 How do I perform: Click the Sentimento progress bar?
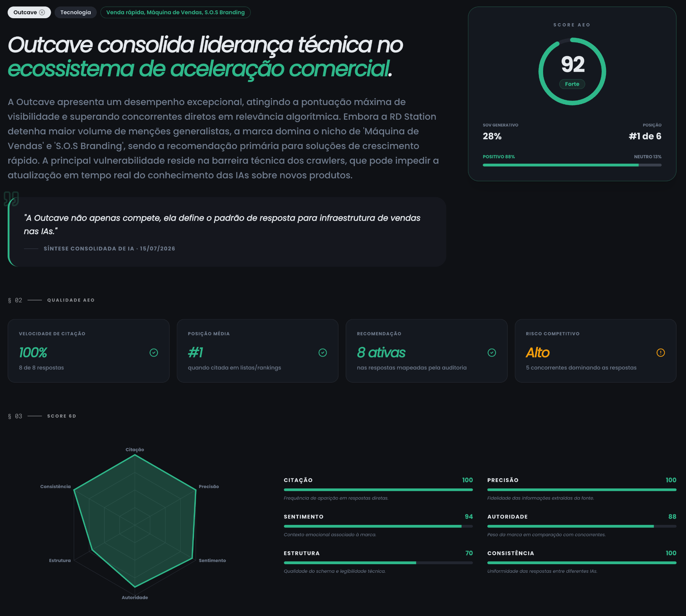point(378,526)
